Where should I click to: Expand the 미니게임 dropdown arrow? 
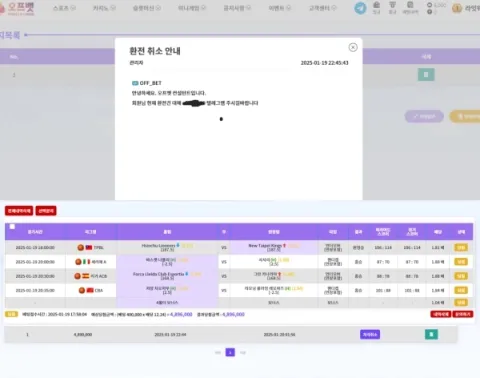click(x=203, y=8)
